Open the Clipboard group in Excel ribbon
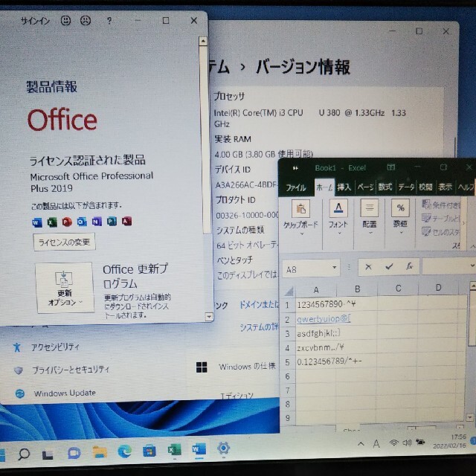Screen dimensions: 476x476 (x=300, y=217)
